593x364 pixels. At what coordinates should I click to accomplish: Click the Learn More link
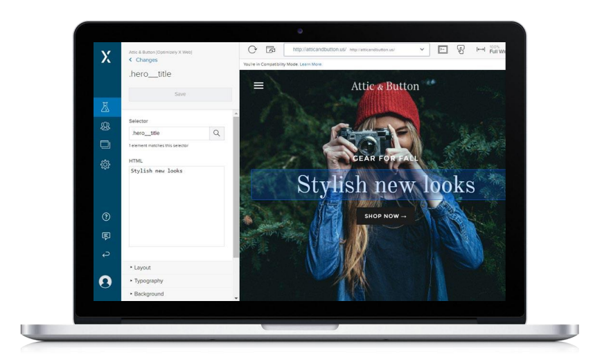point(311,64)
